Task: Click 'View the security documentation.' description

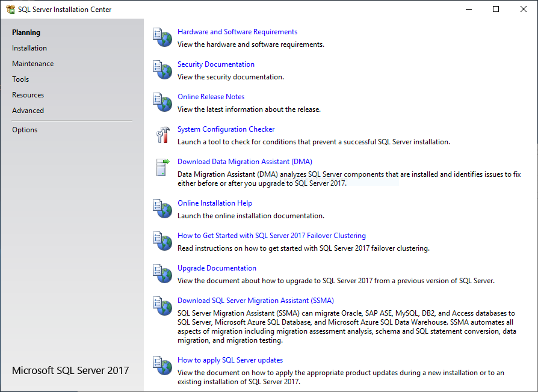Action: tap(230, 77)
